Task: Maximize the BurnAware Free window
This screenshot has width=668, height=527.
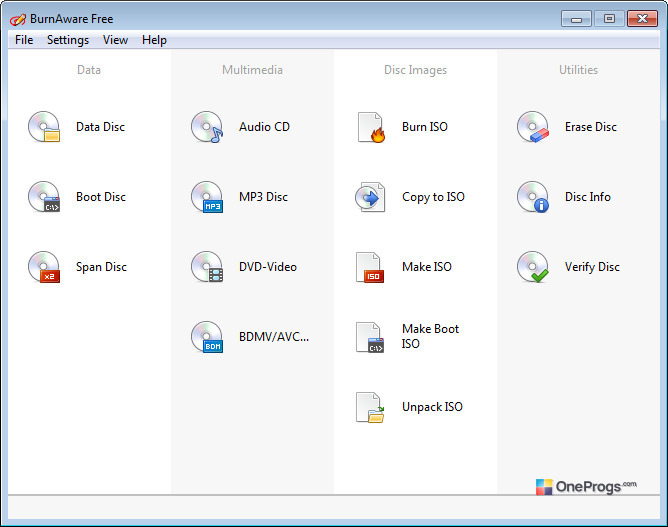Action: click(x=609, y=19)
